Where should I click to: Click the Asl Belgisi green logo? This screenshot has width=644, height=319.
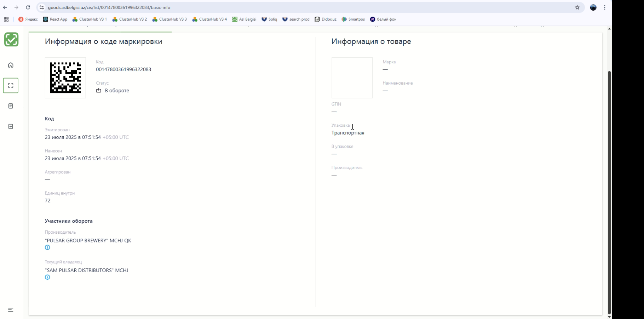(11, 39)
